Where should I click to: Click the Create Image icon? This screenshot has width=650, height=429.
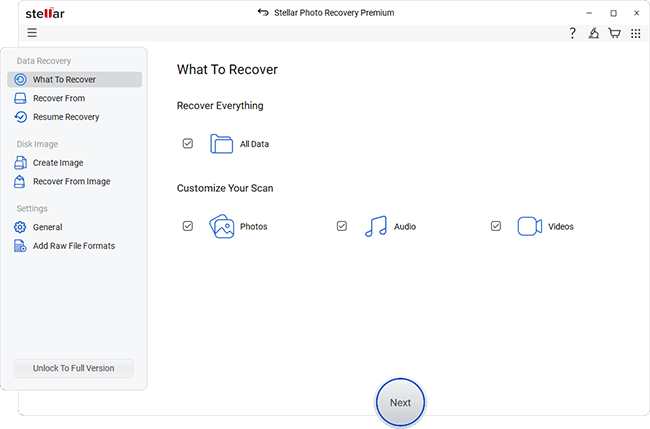(x=20, y=163)
